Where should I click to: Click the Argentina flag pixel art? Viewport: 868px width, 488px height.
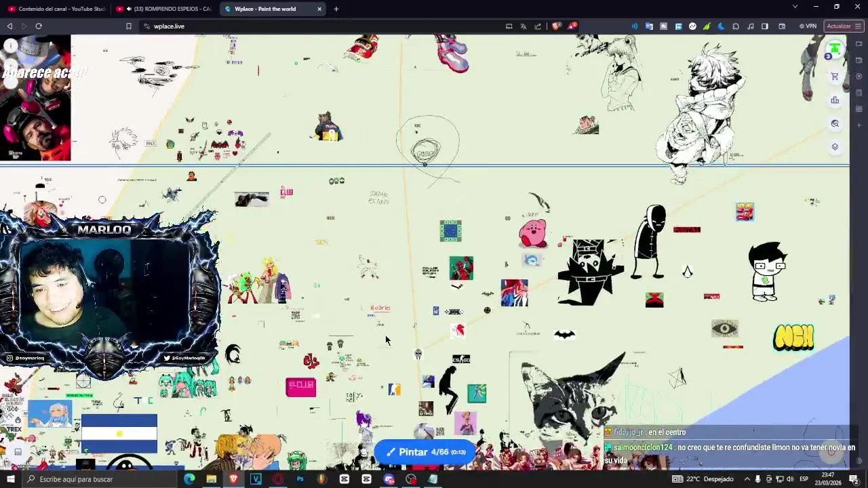[x=119, y=434]
